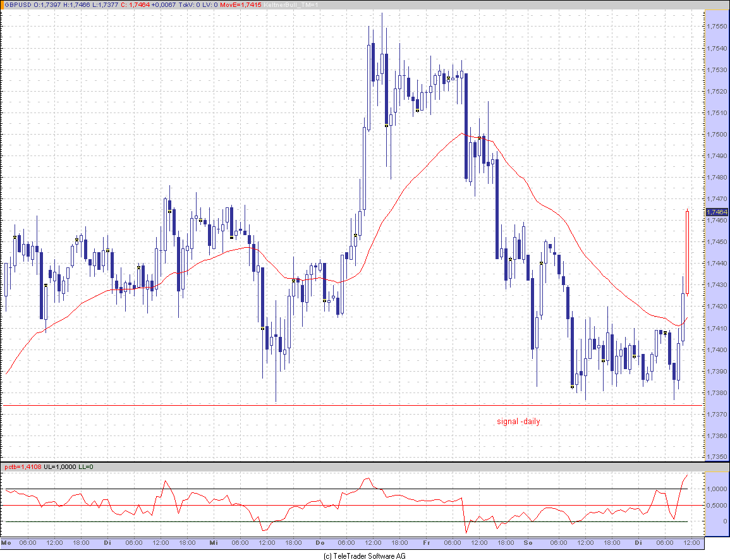The image size is (730, 560).
Task: Click the 'Mo' day marker on time axis
Action: click(7, 543)
